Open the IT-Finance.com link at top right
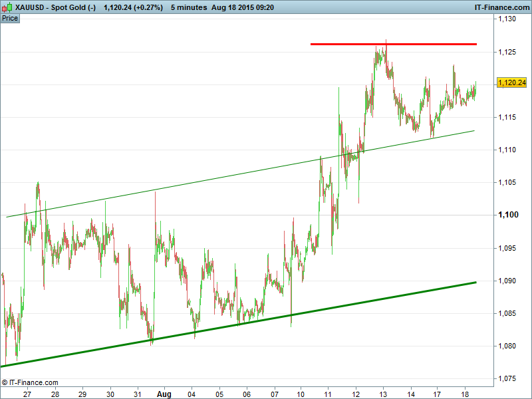 [x=501, y=7]
